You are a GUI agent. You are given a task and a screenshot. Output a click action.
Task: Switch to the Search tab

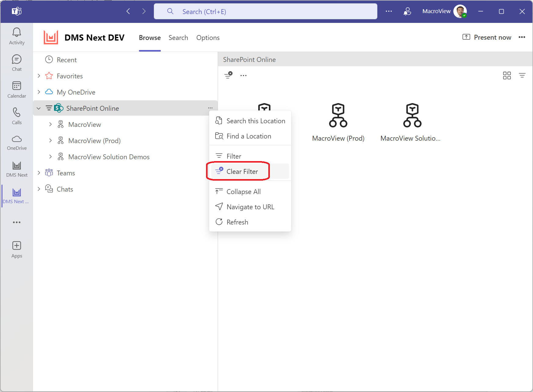coord(178,38)
